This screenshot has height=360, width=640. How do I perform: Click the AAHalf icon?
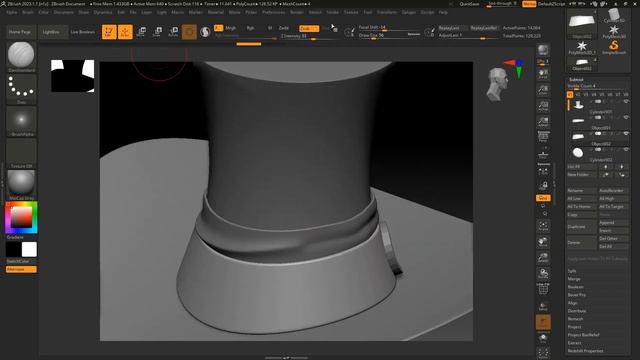click(x=543, y=122)
